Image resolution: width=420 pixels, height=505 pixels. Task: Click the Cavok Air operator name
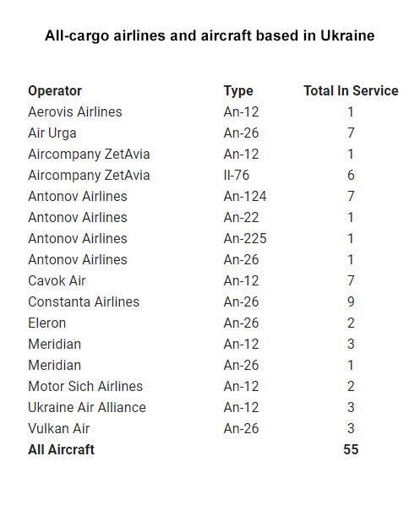pos(57,281)
